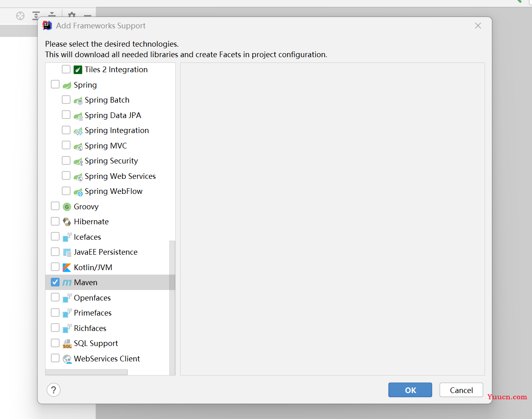532x419 pixels.
Task: Select the "Spring MVC" label text
Action: (x=106, y=146)
